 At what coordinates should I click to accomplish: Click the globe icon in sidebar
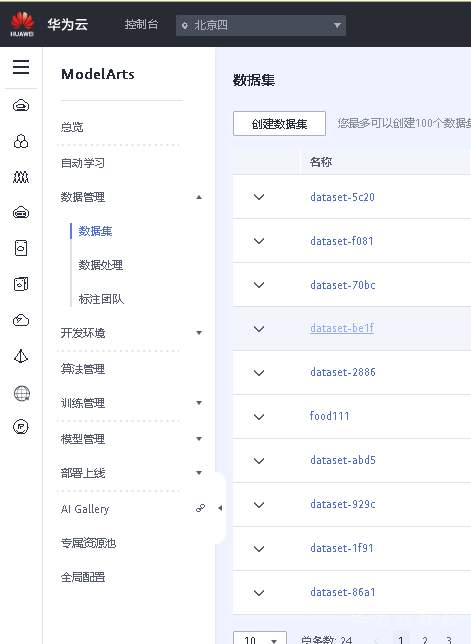tap(21, 393)
